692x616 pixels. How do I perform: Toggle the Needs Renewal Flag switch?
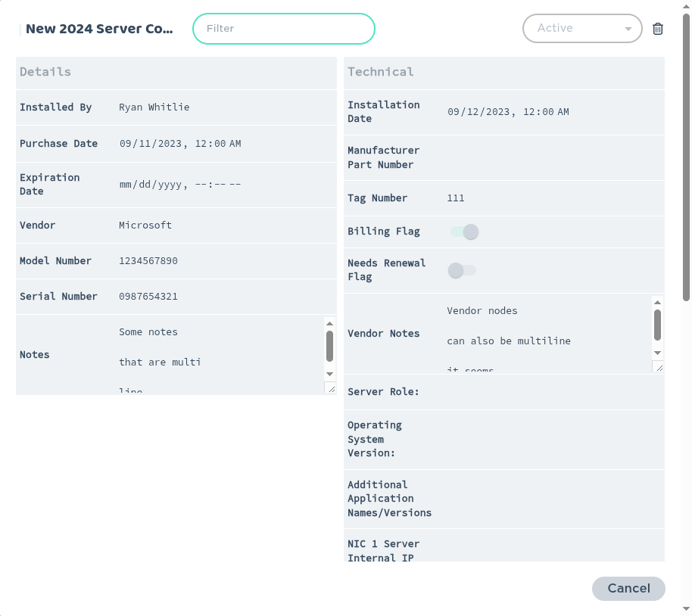(x=462, y=270)
